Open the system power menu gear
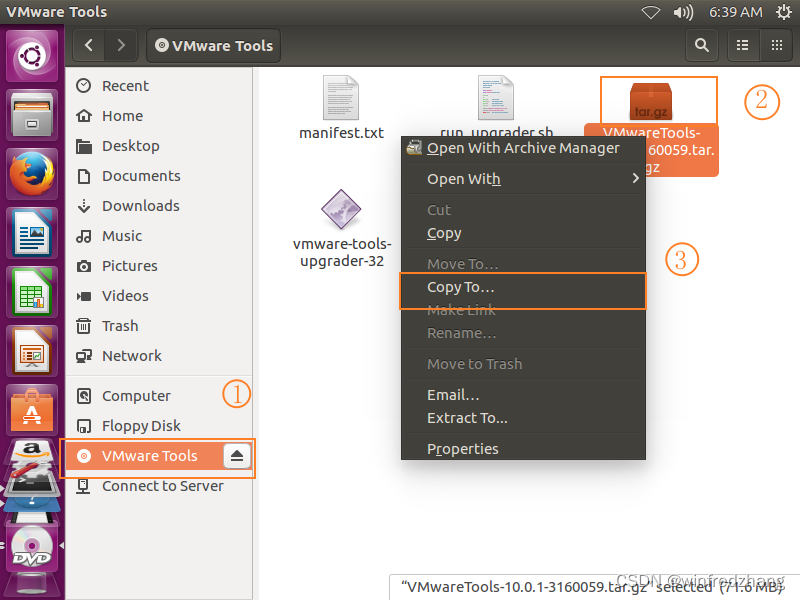Image resolution: width=800 pixels, height=600 pixels. [784, 12]
